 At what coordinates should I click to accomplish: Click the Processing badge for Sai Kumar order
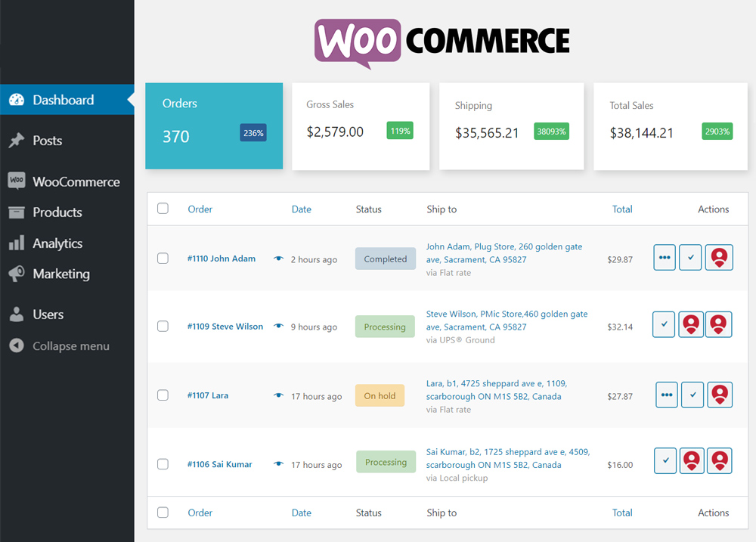point(386,461)
